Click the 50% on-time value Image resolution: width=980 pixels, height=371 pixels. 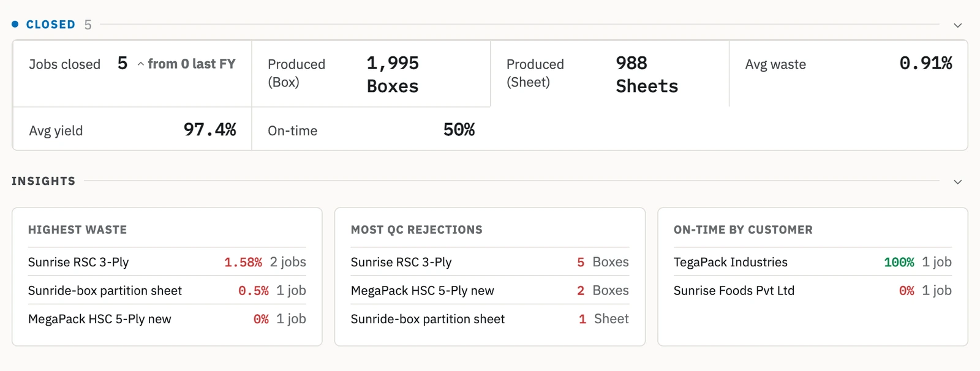459,129
